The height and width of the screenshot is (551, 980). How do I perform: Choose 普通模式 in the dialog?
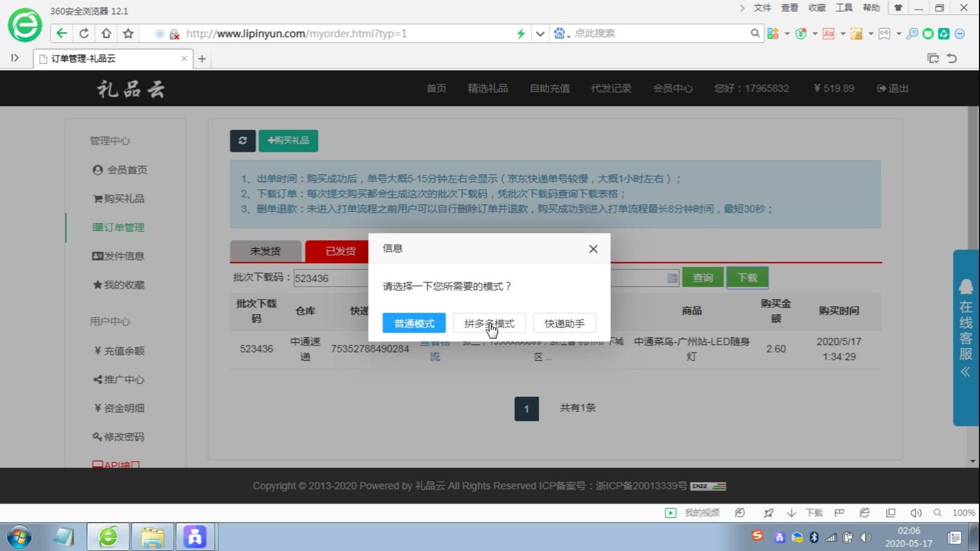click(x=414, y=323)
